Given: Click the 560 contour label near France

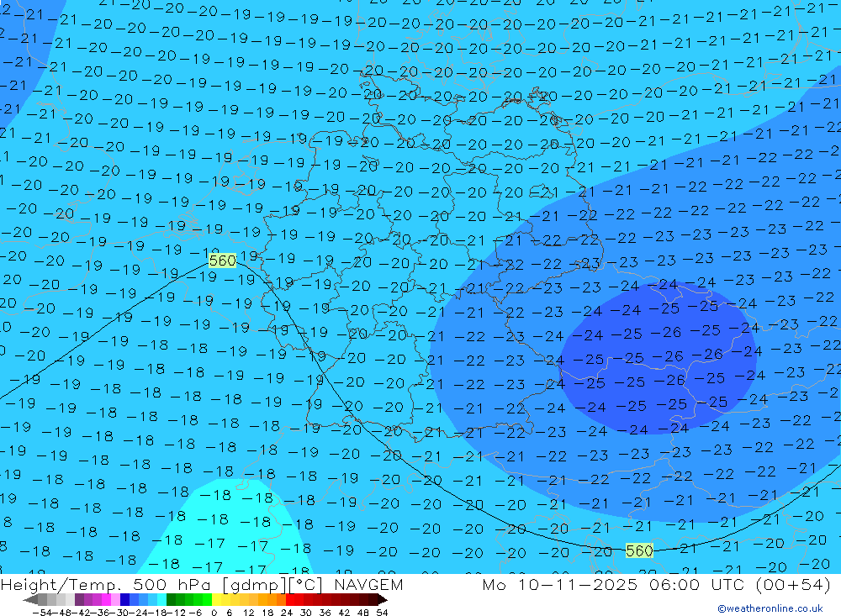Looking at the screenshot, I should click(222, 261).
